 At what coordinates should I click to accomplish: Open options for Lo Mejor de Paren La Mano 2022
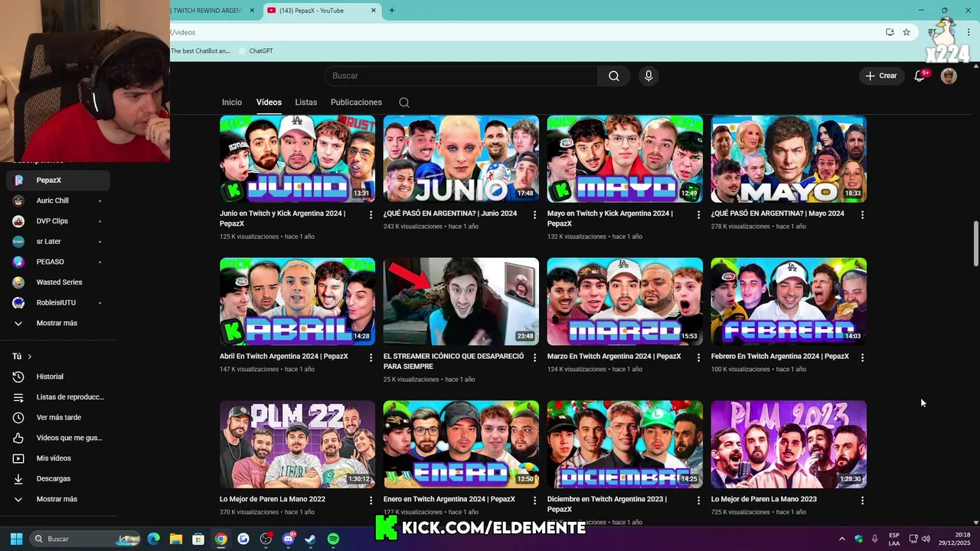pyautogui.click(x=371, y=500)
